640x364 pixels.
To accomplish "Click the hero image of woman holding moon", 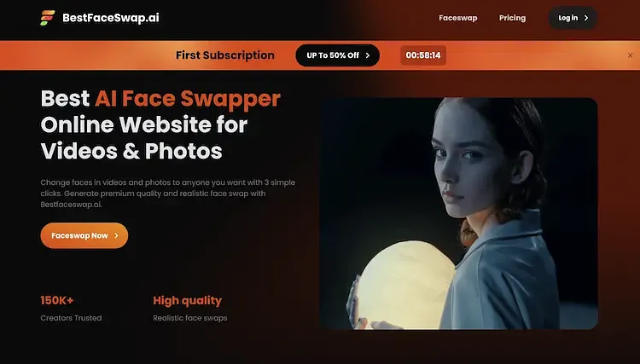I will (x=459, y=213).
